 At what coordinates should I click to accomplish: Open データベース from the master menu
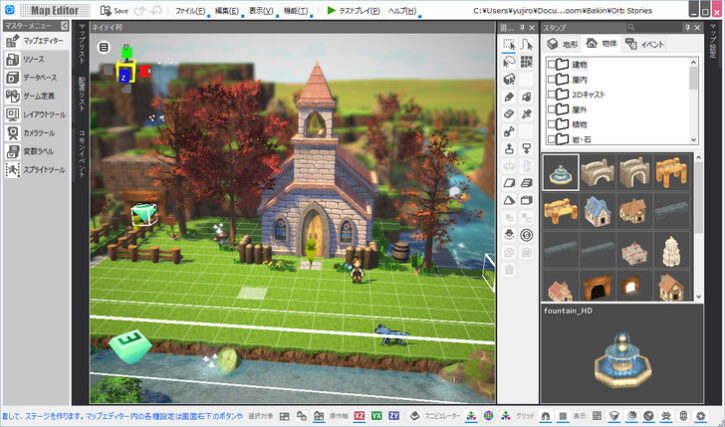click(39, 78)
